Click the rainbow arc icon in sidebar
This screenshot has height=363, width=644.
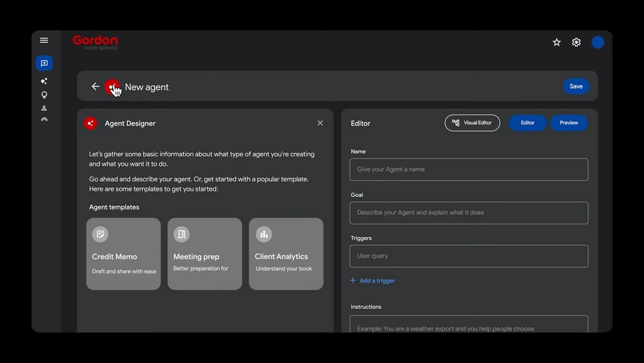(x=44, y=120)
